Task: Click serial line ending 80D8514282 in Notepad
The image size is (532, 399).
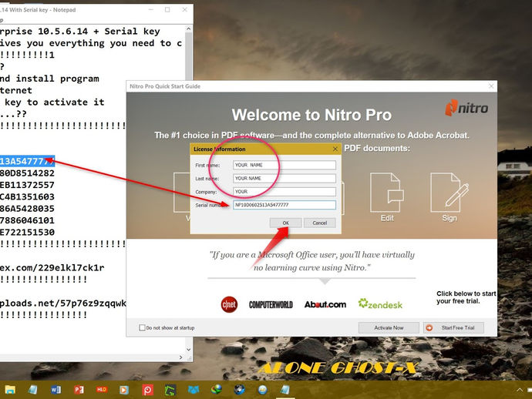Action: [x=27, y=173]
